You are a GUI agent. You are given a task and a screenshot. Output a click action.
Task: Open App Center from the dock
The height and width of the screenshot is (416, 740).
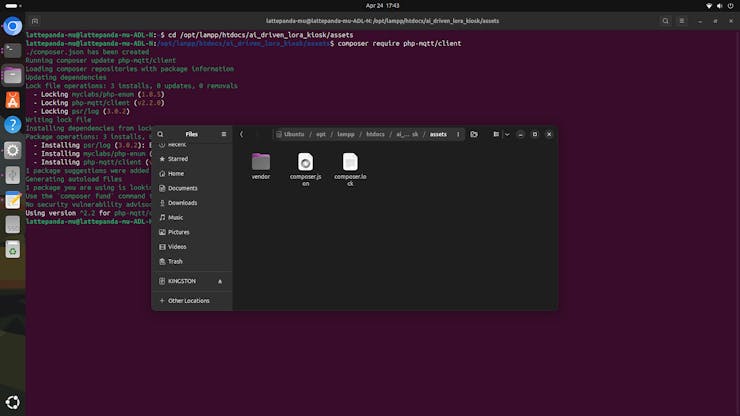[13, 100]
